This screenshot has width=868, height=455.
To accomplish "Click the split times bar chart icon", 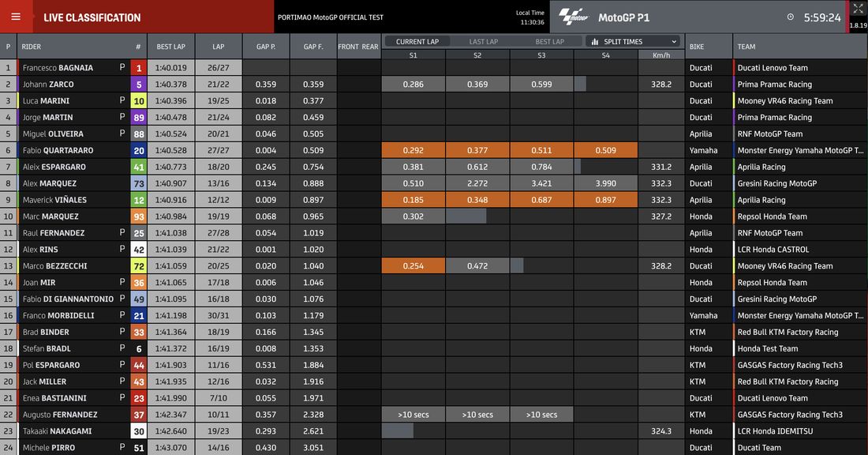I will (594, 42).
